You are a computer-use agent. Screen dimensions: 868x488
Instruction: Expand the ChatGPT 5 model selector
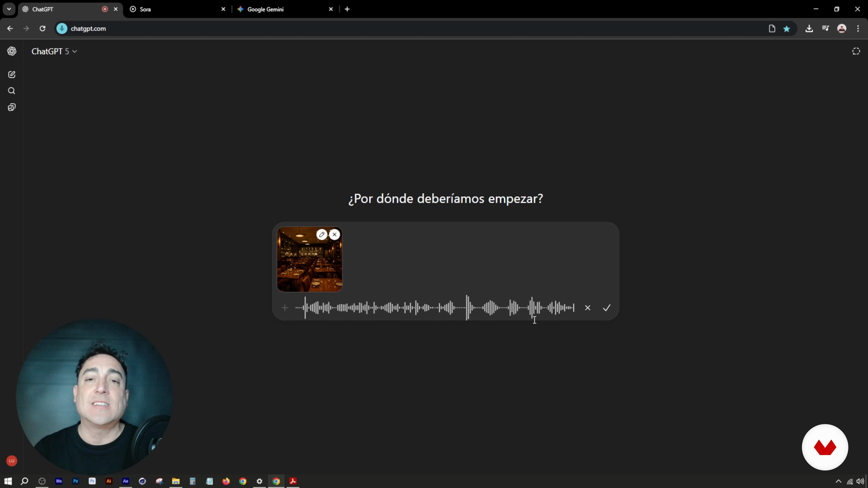54,51
